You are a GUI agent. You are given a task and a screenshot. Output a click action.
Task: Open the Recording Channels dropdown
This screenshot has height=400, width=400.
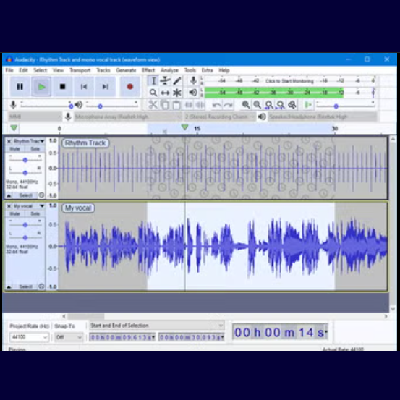coord(220,117)
